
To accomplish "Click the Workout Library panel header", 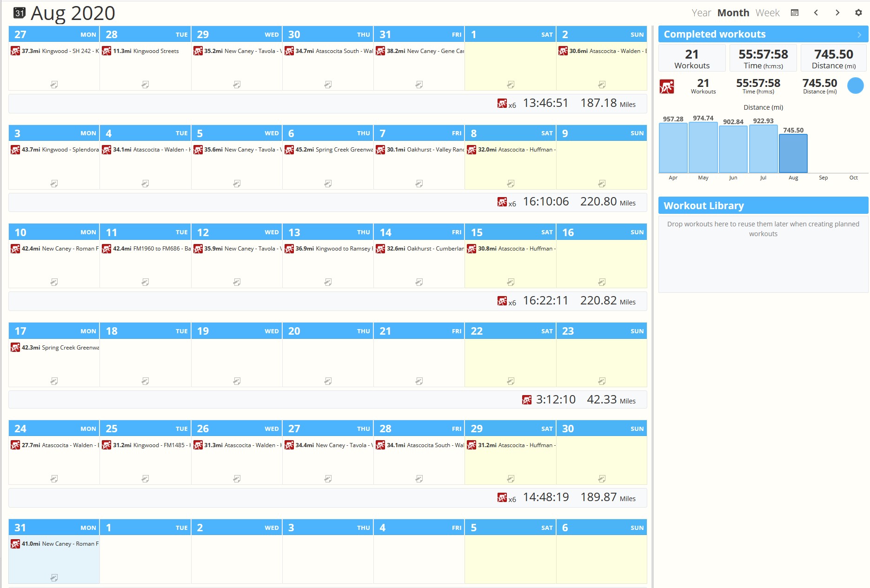I will (x=763, y=205).
